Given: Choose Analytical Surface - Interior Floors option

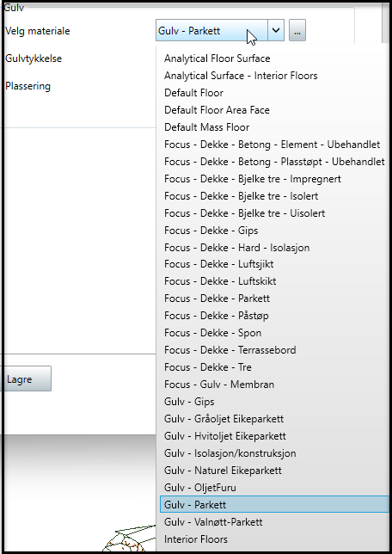Looking at the screenshot, I should click(273, 76).
